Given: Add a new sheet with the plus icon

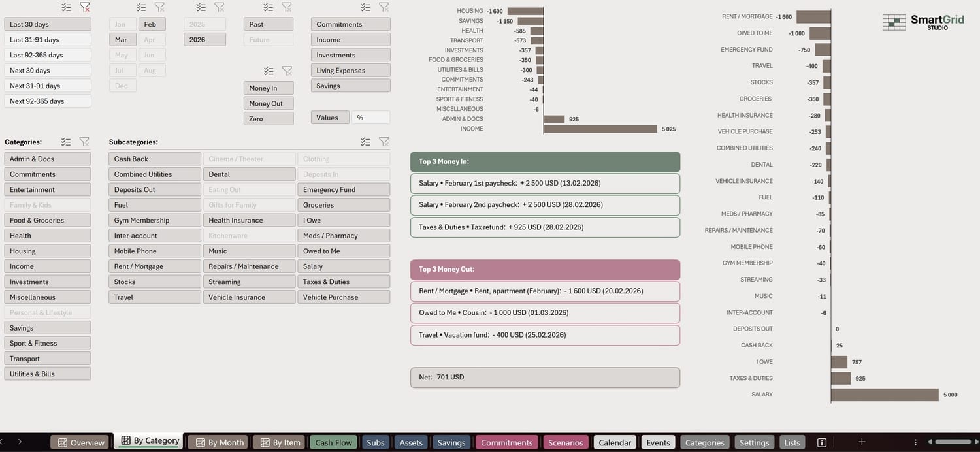Looking at the screenshot, I should pyautogui.click(x=861, y=442).
